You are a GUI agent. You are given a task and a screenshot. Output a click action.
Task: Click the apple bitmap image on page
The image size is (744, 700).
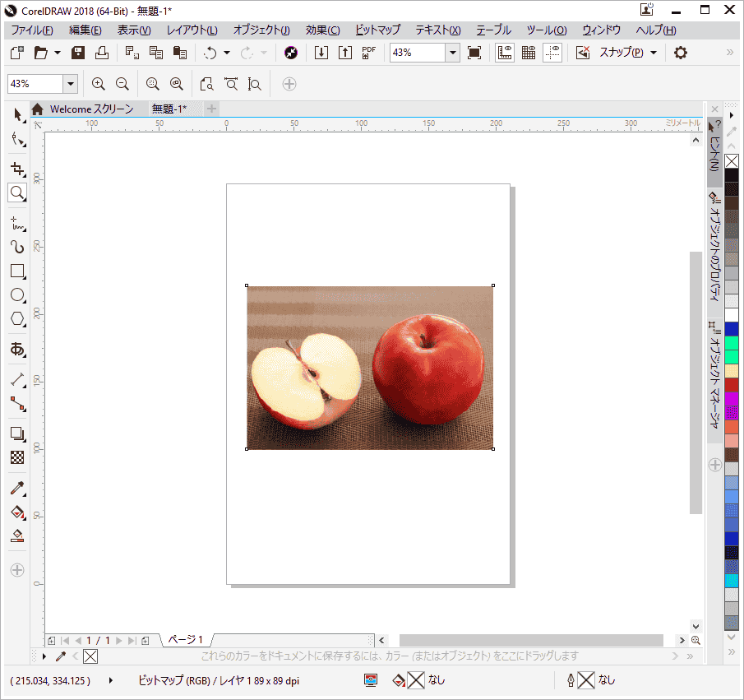[370, 367]
